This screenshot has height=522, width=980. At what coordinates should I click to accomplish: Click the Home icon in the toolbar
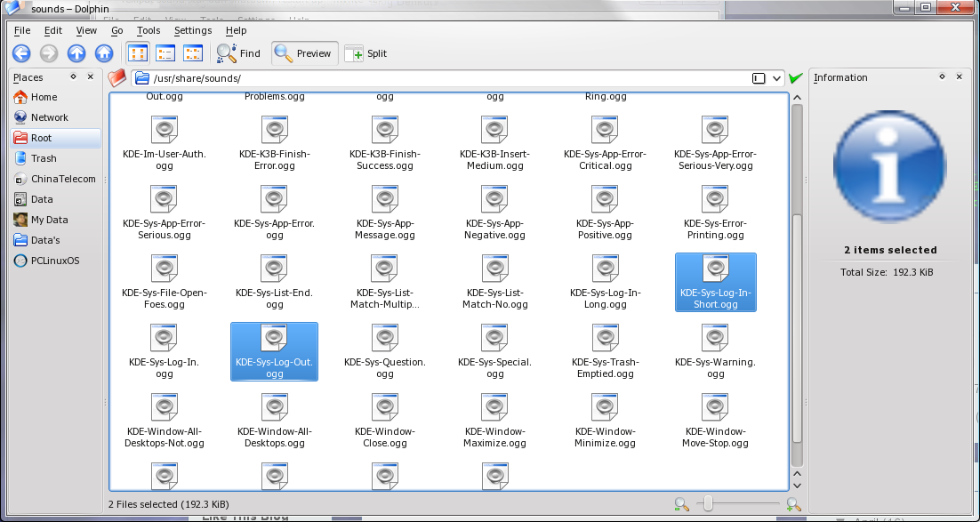(x=104, y=52)
